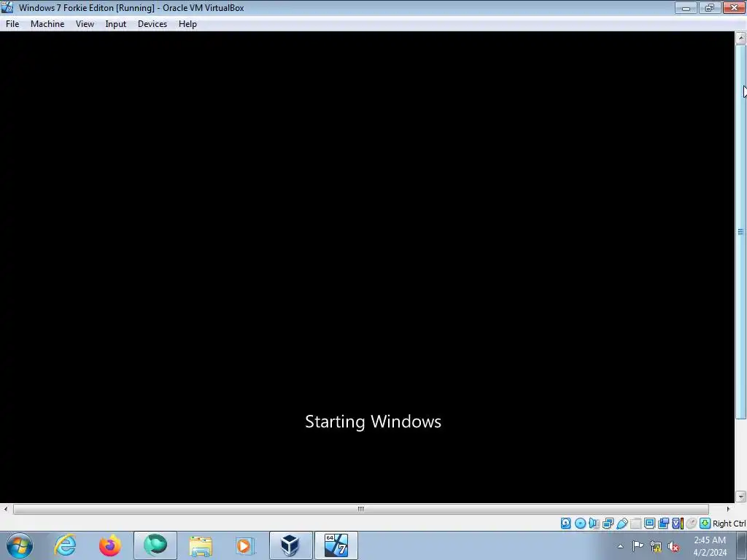The image size is (747, 560).
Task: Click the recording status icon
Action: tap(663, 524)
